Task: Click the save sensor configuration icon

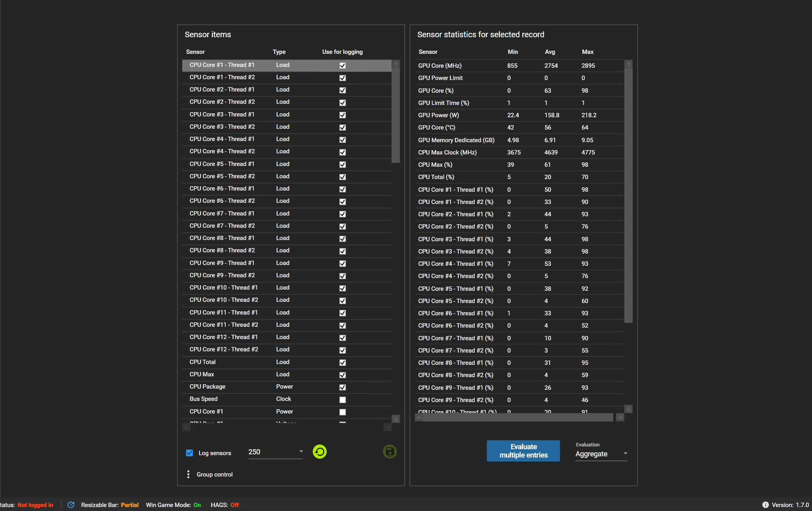Action: coord(390,452)
